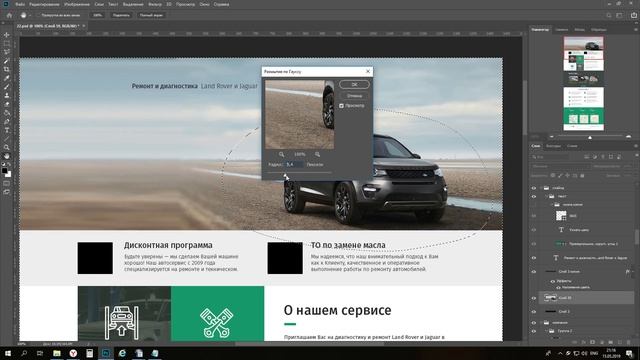The height and width of the screenshot is (360, 640).
Task: Open the Изображение menu
Action: 77,4
